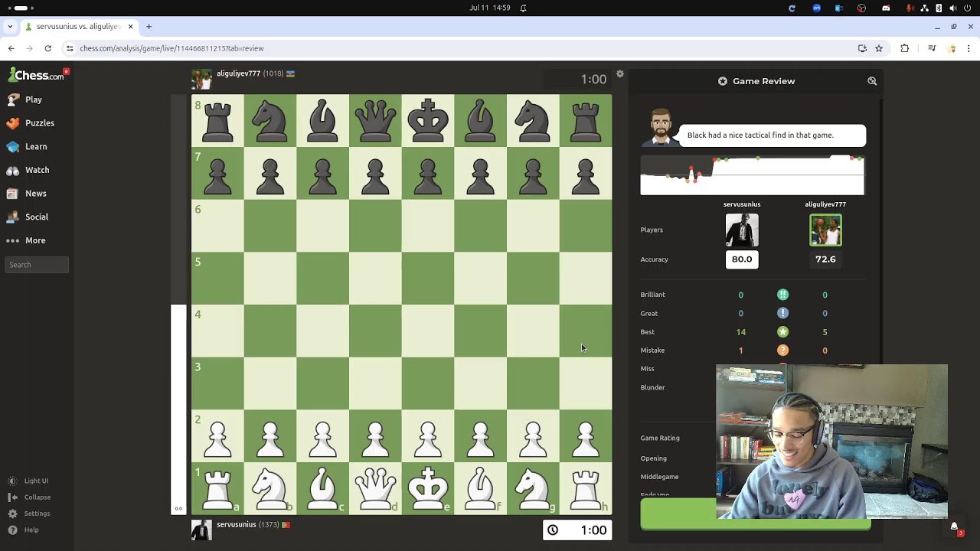This screenshot has width=980, height=551.
Task: Open the browser profile avatar
Action: [952, 48]
